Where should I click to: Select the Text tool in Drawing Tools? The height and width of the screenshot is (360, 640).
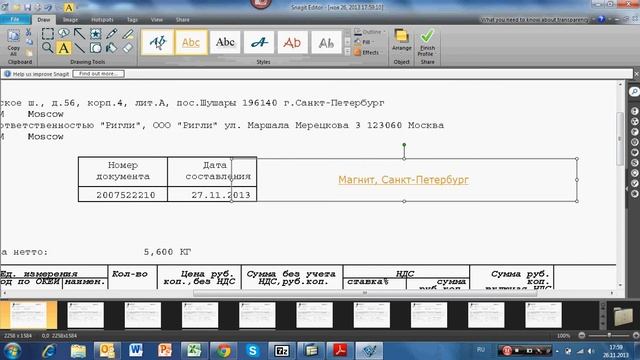64,48
